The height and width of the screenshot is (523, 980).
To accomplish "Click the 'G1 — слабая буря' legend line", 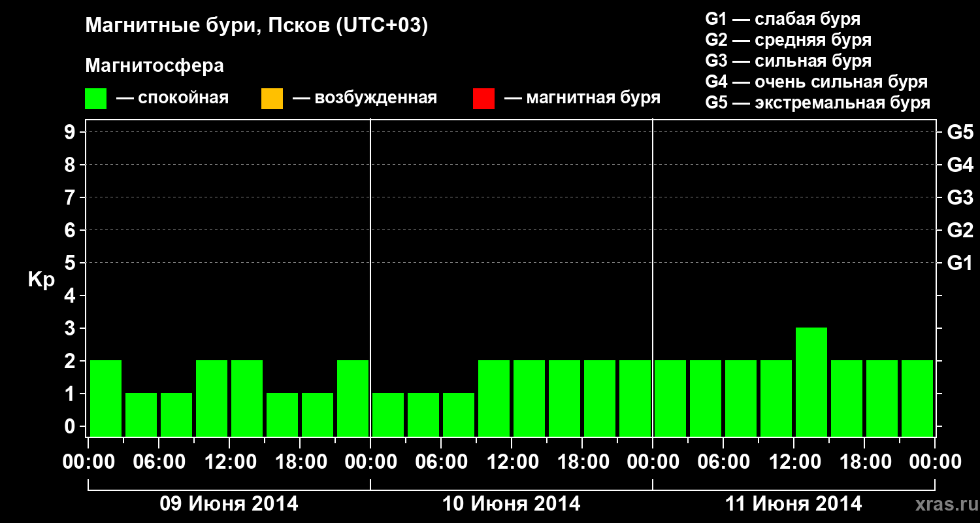I will coord(783,19).
